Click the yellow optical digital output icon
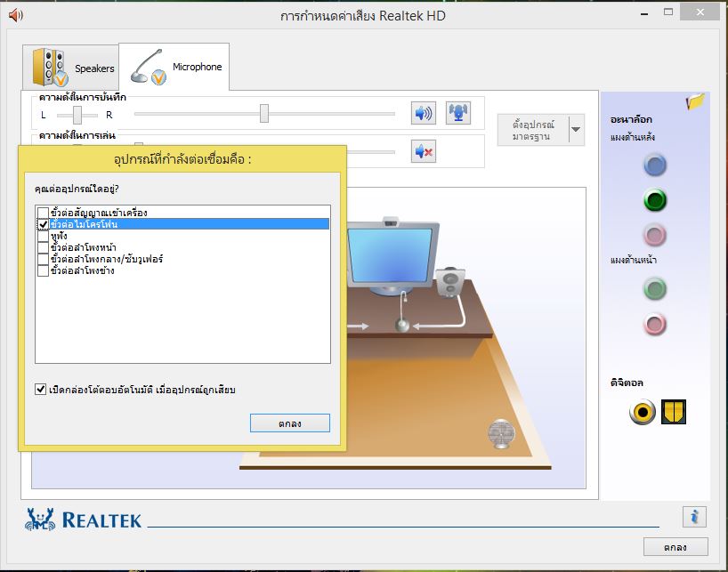The image size is (728, 572). click(x=674, y=412)
